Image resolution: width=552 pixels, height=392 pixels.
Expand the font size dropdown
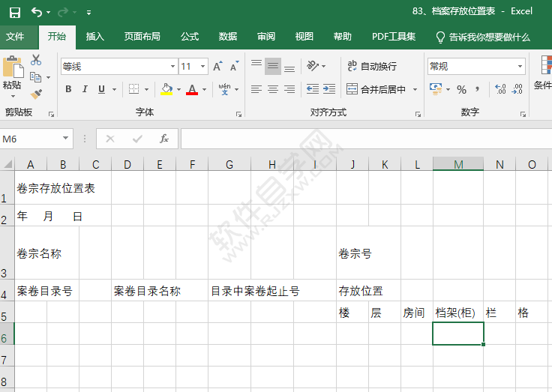click(x=205, y=67)
